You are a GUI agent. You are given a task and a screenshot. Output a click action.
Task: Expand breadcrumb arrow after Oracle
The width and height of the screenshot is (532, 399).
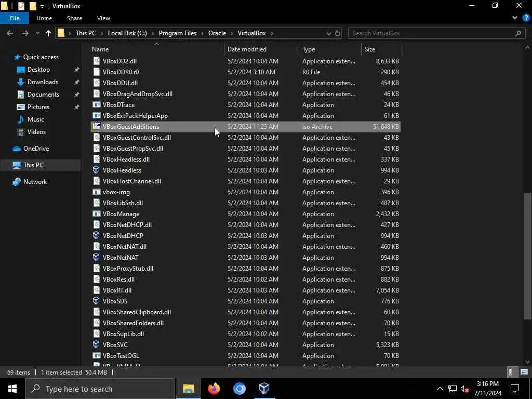tap(232, 33)
